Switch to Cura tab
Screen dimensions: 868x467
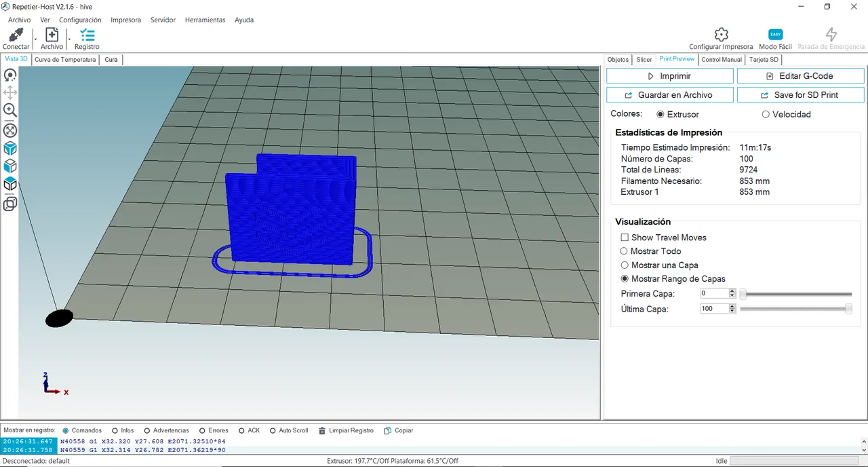tap(111, 60)
